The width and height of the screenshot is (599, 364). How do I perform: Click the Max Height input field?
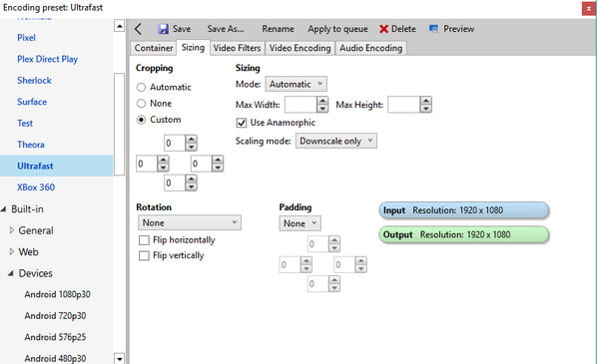tap(403, 105)
